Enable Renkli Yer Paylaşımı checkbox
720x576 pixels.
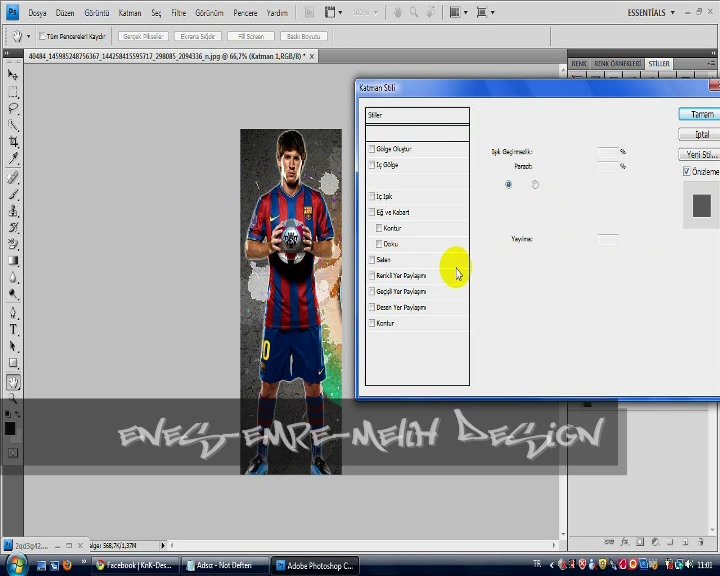pos(371,276)
